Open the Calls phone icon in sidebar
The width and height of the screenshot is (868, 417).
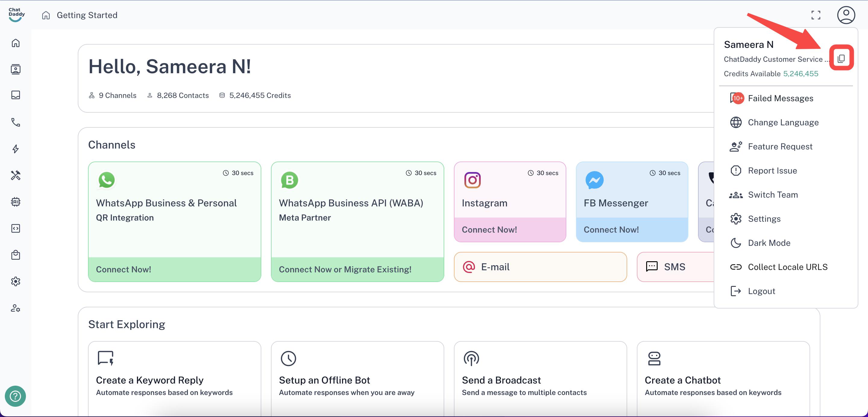(x=15, y=122)
